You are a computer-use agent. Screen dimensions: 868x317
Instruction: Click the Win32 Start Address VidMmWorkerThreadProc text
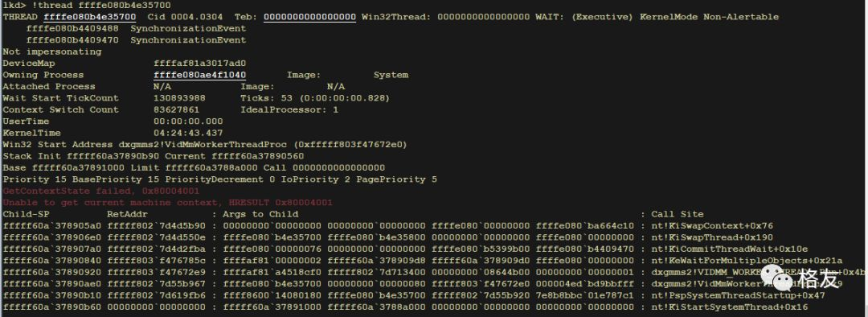tap(205, 145)
